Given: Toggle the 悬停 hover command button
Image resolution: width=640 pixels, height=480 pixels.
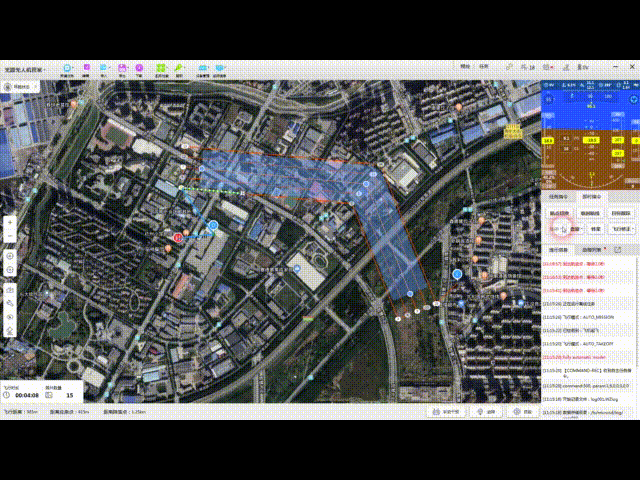Looking at the screenshot, I should 595,228.
